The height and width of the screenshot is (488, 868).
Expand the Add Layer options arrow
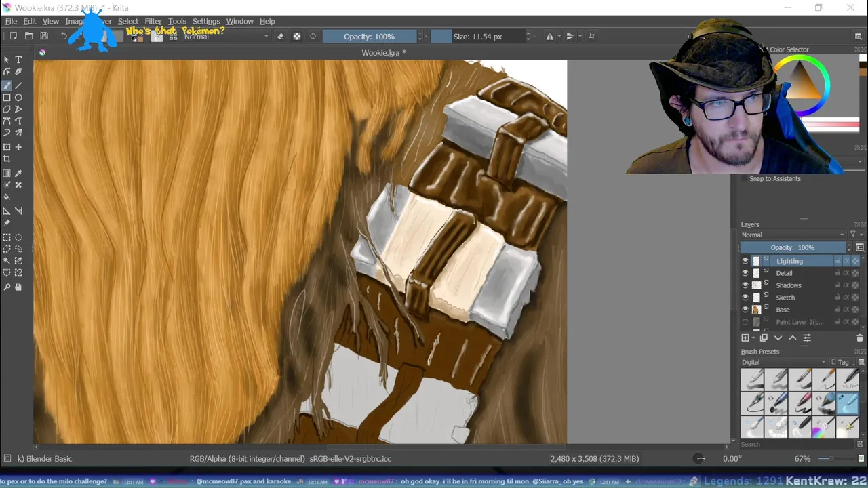click(753, 338)
